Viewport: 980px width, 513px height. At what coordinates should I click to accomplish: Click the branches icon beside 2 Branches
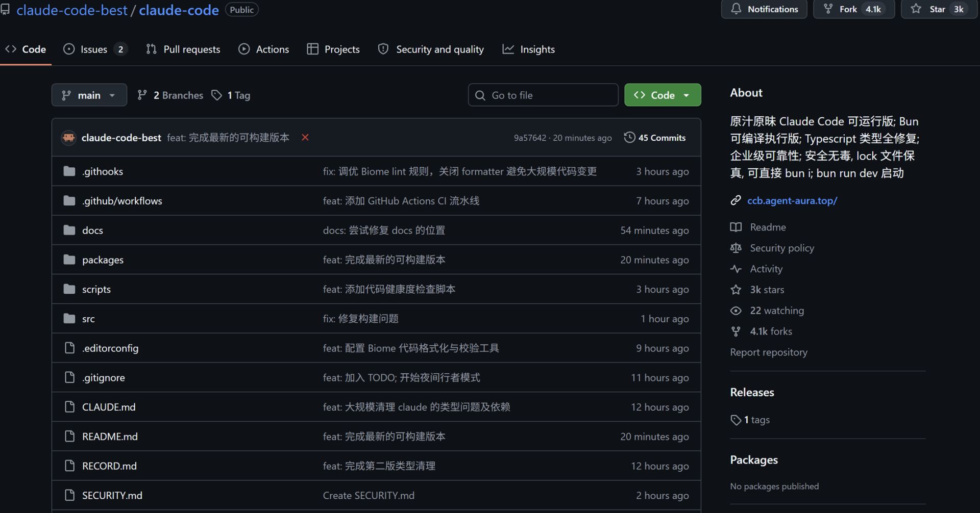142,95
